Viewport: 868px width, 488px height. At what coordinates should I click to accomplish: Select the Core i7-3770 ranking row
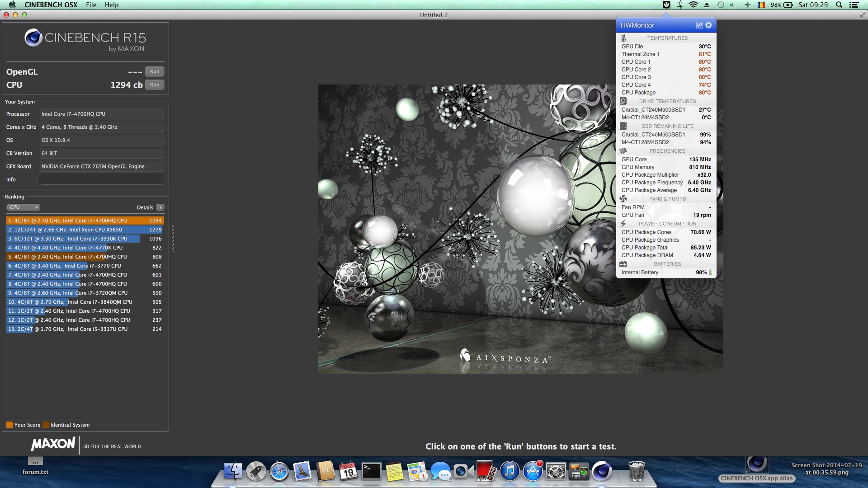pyautogui.click(x=85, y=266)
